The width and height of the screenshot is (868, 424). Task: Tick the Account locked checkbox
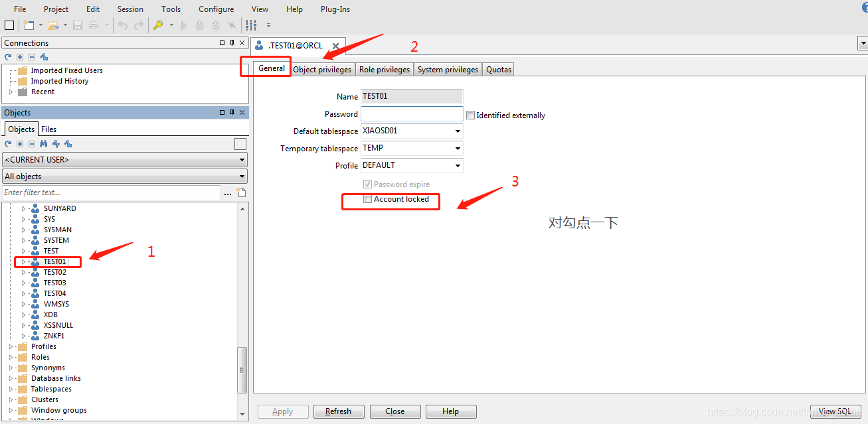pyautogui.click(x=368, y=199)
